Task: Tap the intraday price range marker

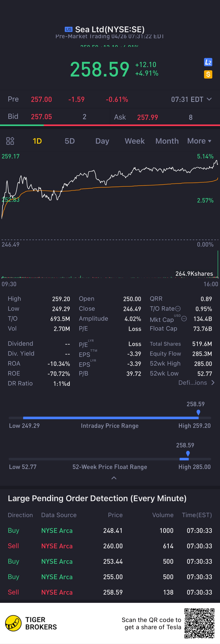Action: [x=198, y=412]
